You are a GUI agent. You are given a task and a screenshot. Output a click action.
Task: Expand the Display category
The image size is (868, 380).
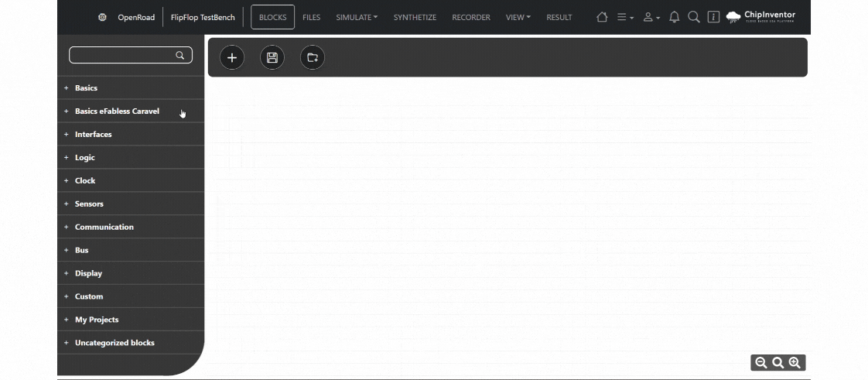(131, 274)
